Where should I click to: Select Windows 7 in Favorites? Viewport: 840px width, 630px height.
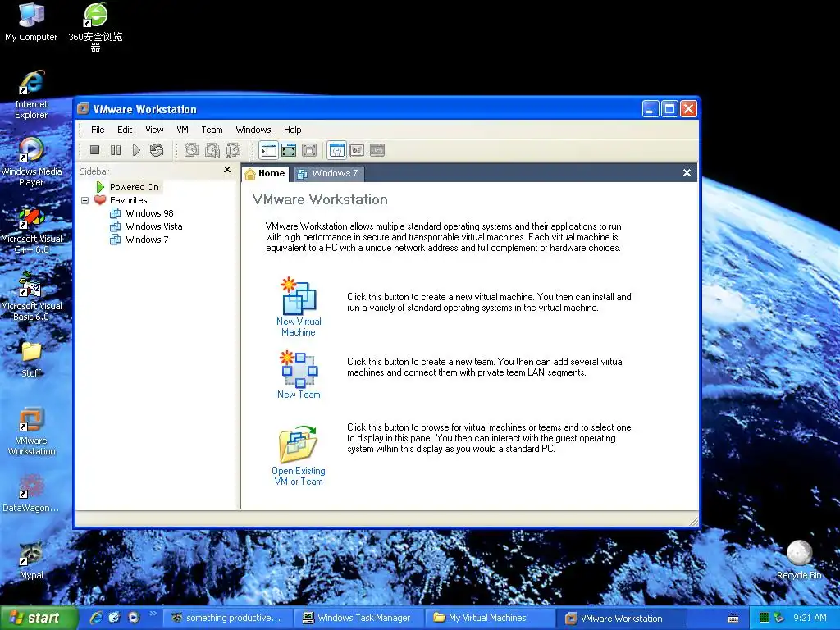[147, 240]
